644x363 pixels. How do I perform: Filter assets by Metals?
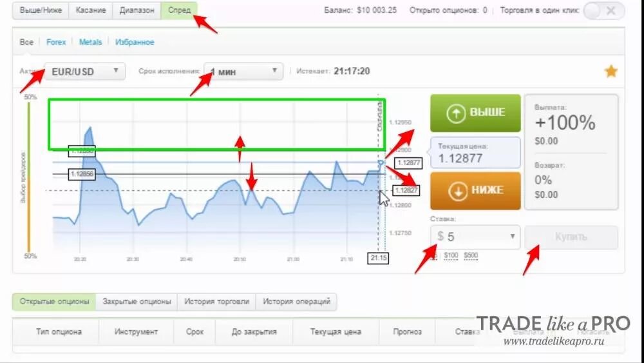pos(90,42)
